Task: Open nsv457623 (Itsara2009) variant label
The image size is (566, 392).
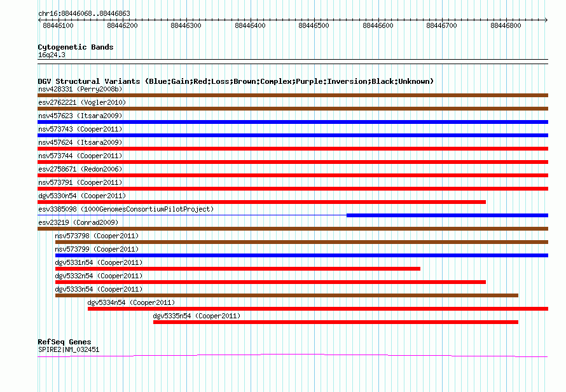Action: 80,116
